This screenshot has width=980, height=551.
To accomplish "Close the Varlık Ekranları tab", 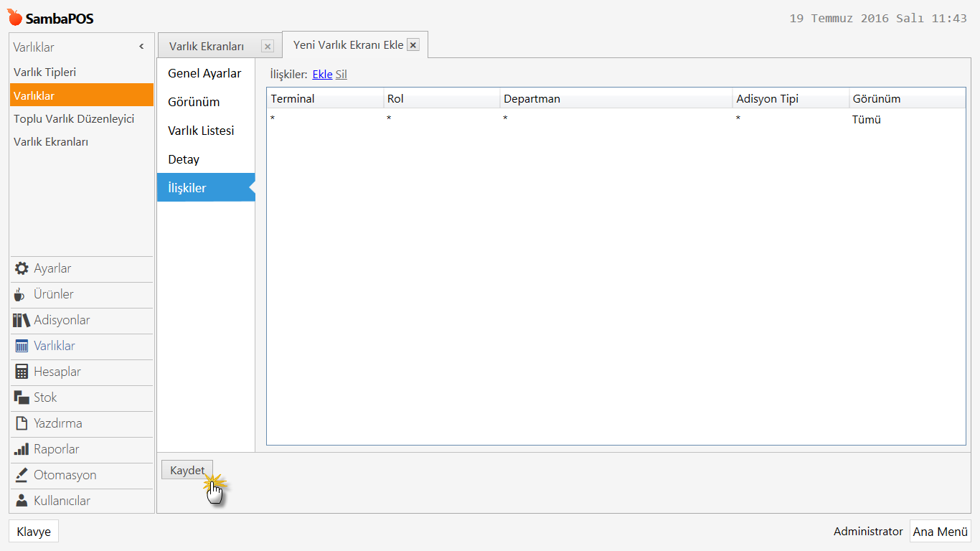I will (268, 47).
